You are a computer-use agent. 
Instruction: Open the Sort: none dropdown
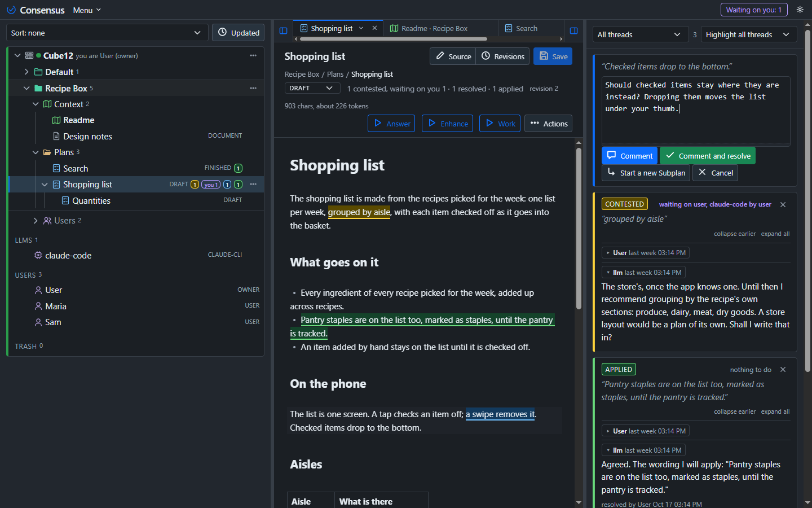pyautogui.click(x=107, y=33)
